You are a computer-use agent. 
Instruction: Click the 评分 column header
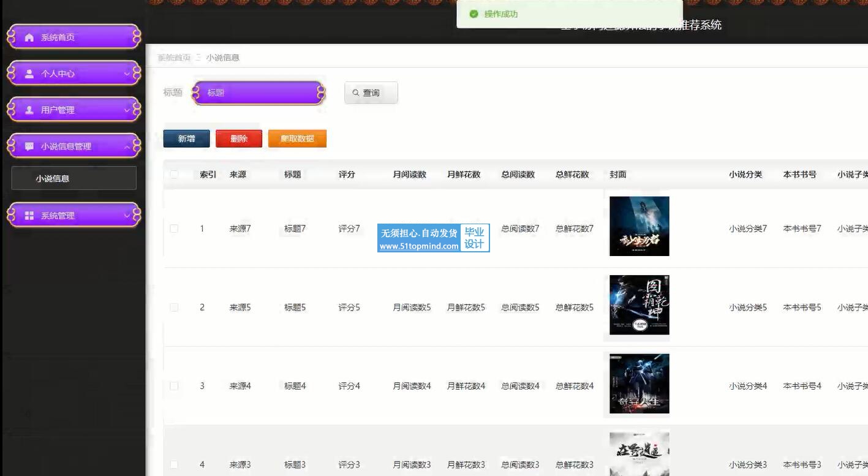click(x=347, y=175)
